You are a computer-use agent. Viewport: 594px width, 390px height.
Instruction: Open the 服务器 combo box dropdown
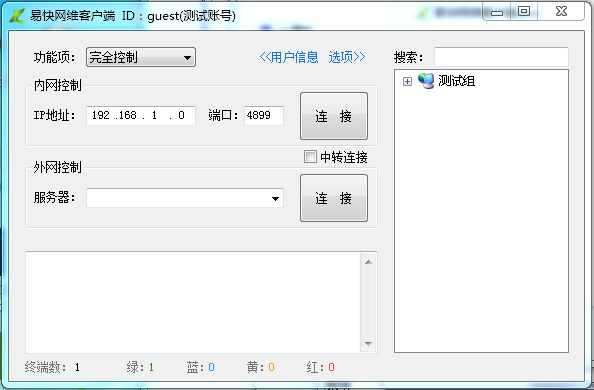tap(275, 198)
